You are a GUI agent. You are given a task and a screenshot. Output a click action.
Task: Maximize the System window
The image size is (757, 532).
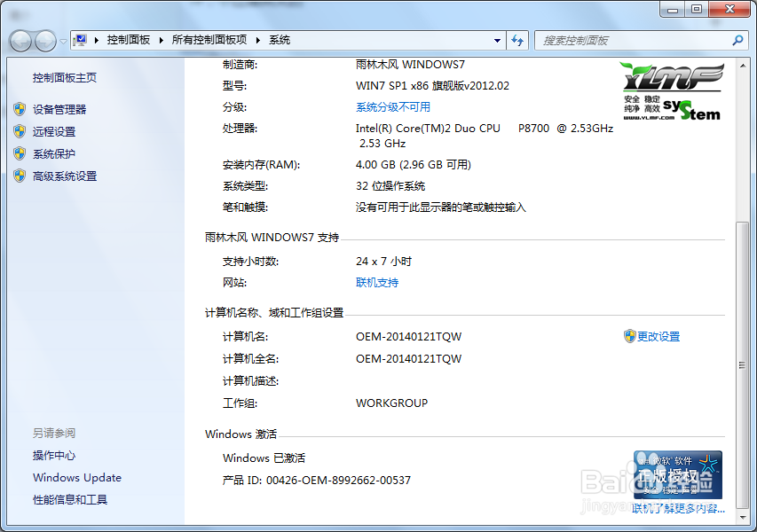(x=697, y=9)
